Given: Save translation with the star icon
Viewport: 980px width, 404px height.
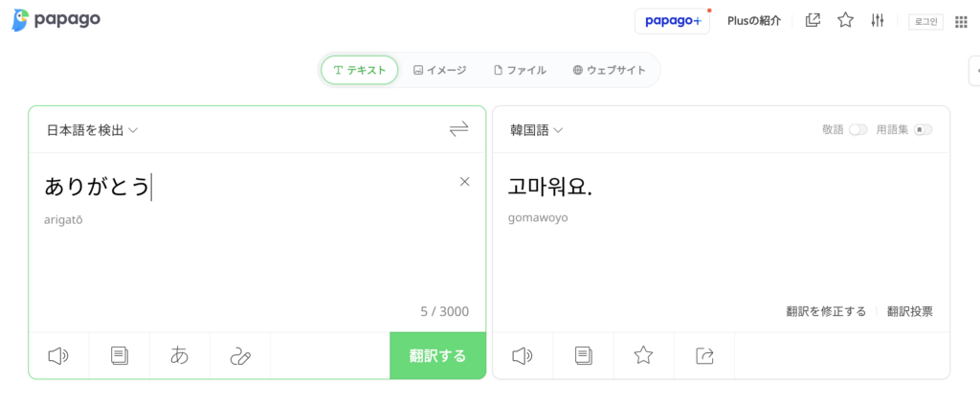Looking at the screenshot, I should 643,356.
